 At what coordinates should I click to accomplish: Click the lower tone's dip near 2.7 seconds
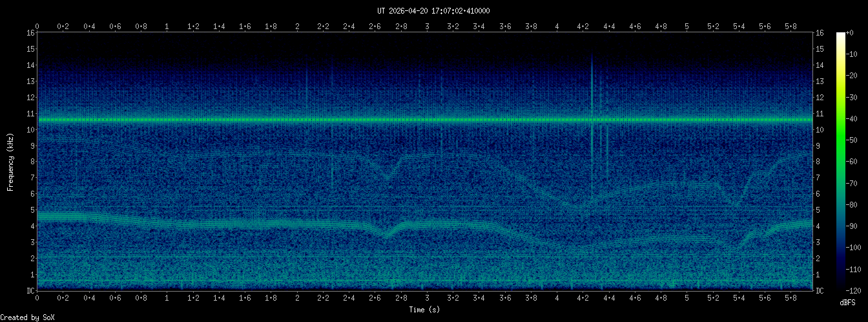point(387,235)
